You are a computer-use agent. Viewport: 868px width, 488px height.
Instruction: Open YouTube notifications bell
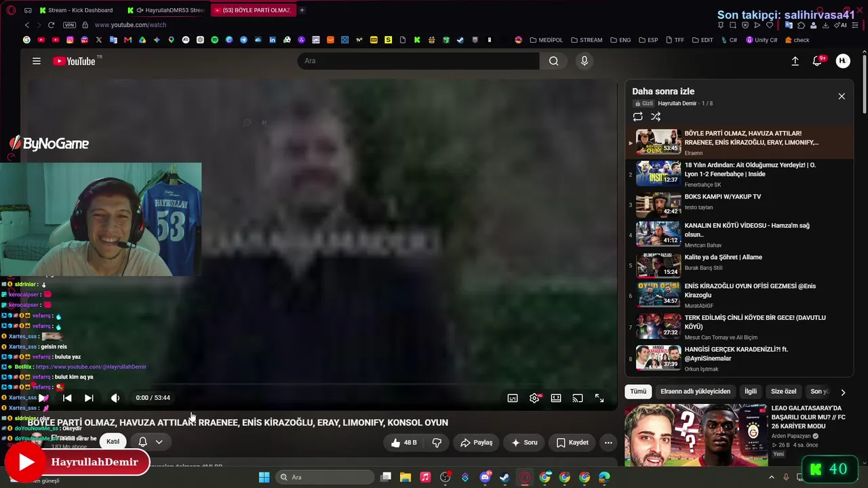point(818,61)
